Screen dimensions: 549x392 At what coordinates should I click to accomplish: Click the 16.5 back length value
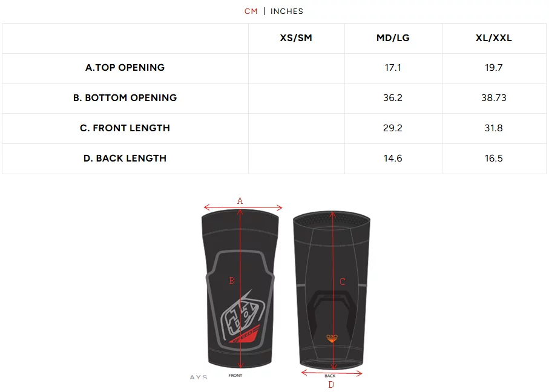(493, 158)
